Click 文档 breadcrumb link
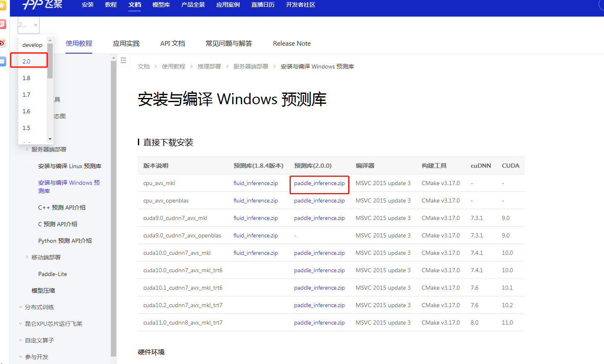Screen dimensions: 604x364 tap(144, 66)
